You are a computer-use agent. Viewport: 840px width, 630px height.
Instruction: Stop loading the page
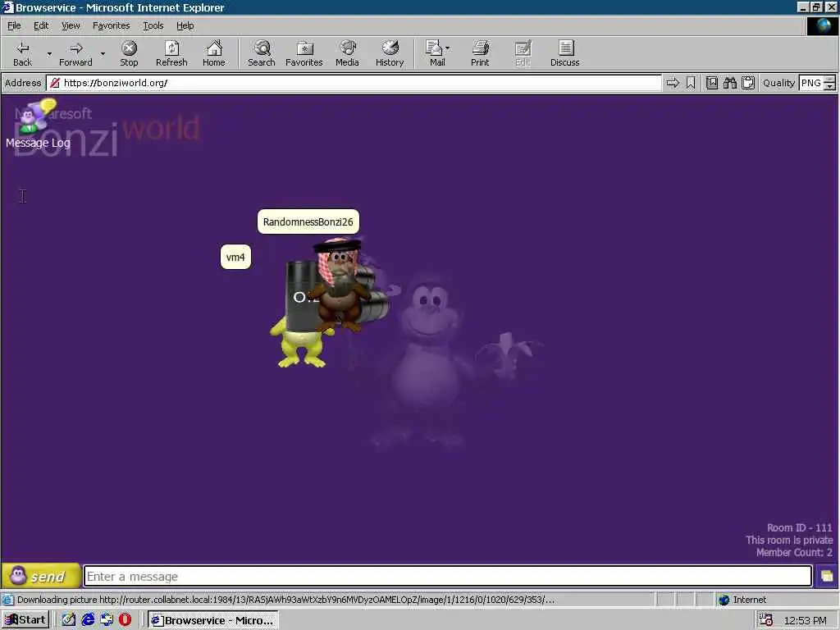[129, 53]
